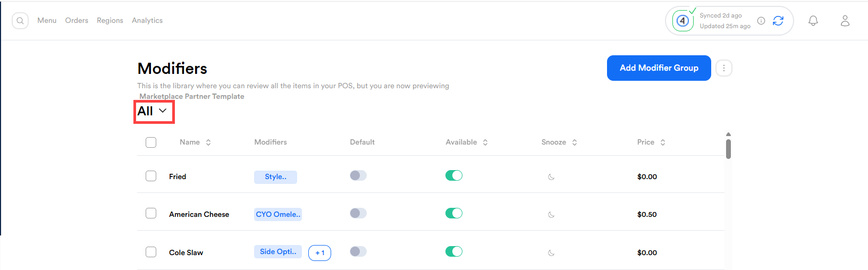
Task: Click the sync refresh arrows icon
Action: click(778, 21)
